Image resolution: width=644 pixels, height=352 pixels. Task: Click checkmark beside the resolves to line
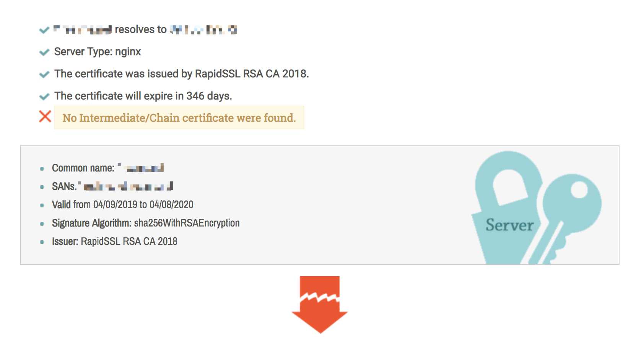pyautogui.click(x=44, y=30)
